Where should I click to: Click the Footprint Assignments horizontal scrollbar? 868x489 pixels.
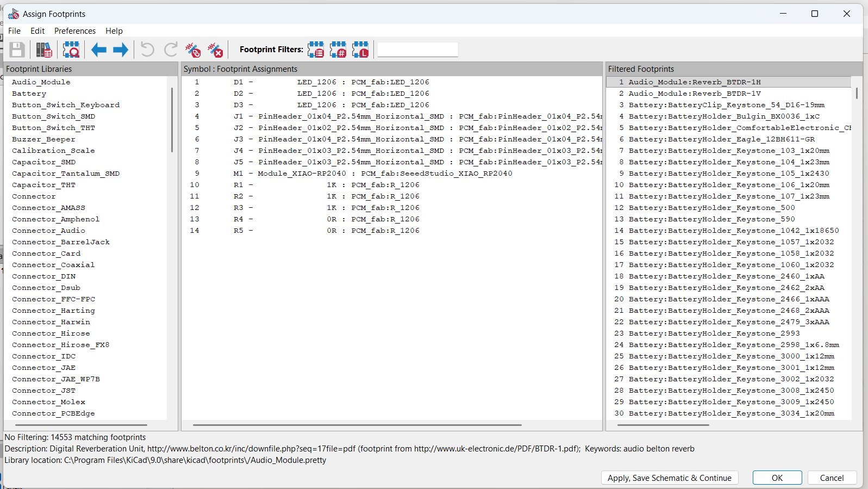coord(357,425)
